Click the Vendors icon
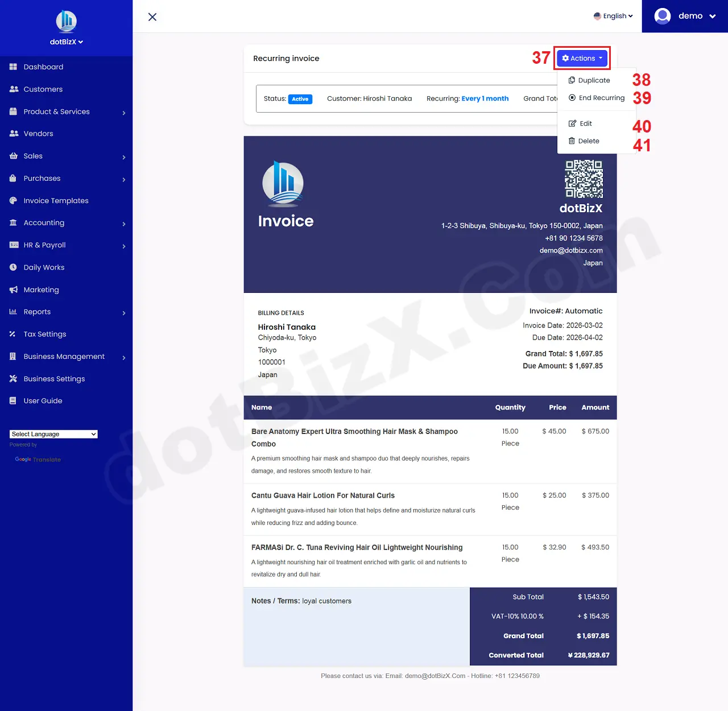728x711 pixels. (x=13, y=133)
